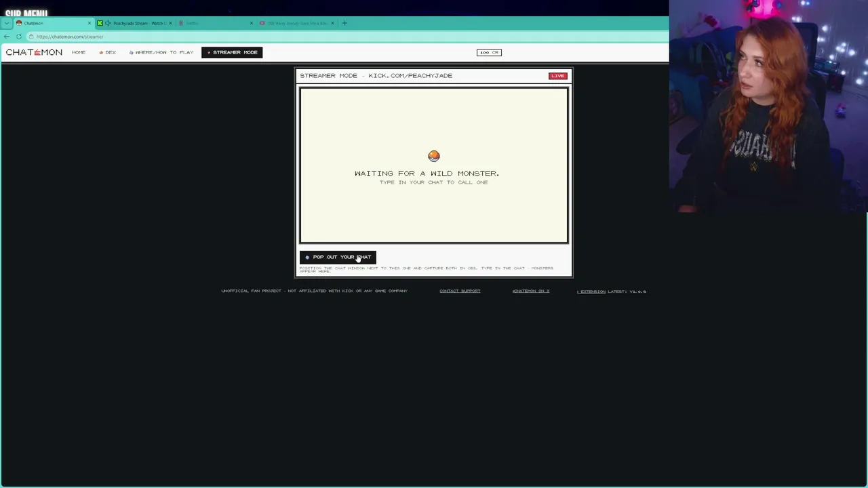Open the Contact Support link
The height and width of the screenshot is (488, 868).
click(460, 291)
